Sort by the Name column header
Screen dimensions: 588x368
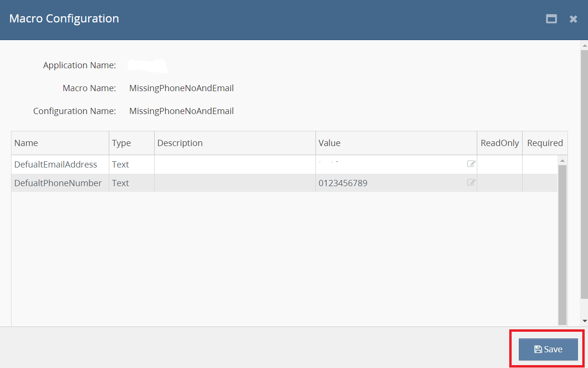point(60,143)
